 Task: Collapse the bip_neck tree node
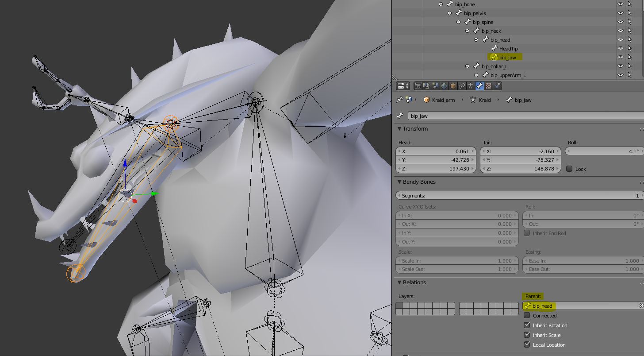pos(468,31)
